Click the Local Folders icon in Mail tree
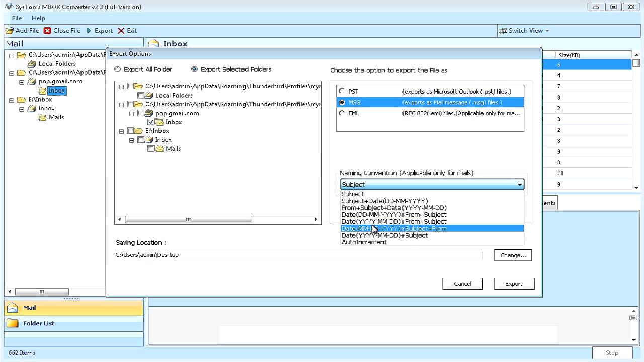This screenshot has height=362, width=644. (32, 64)
